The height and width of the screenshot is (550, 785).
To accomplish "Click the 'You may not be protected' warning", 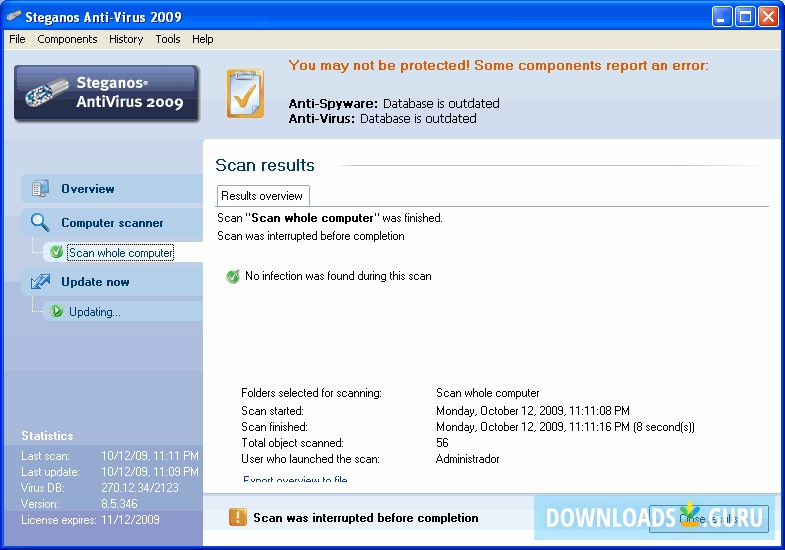I will 499,66.
